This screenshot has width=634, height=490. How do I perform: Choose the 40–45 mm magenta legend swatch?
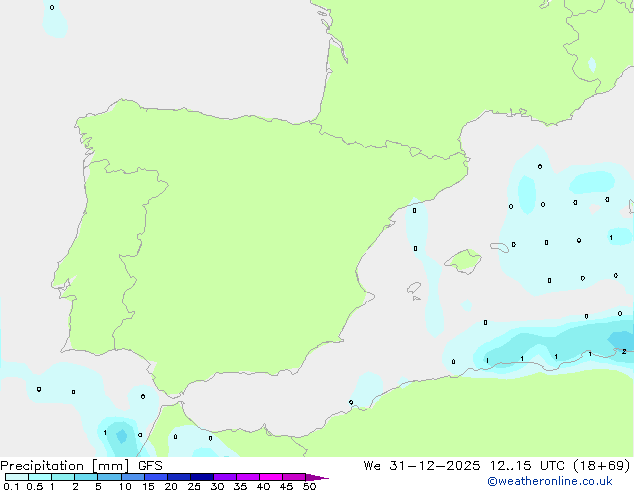click(x=271, y=477)
